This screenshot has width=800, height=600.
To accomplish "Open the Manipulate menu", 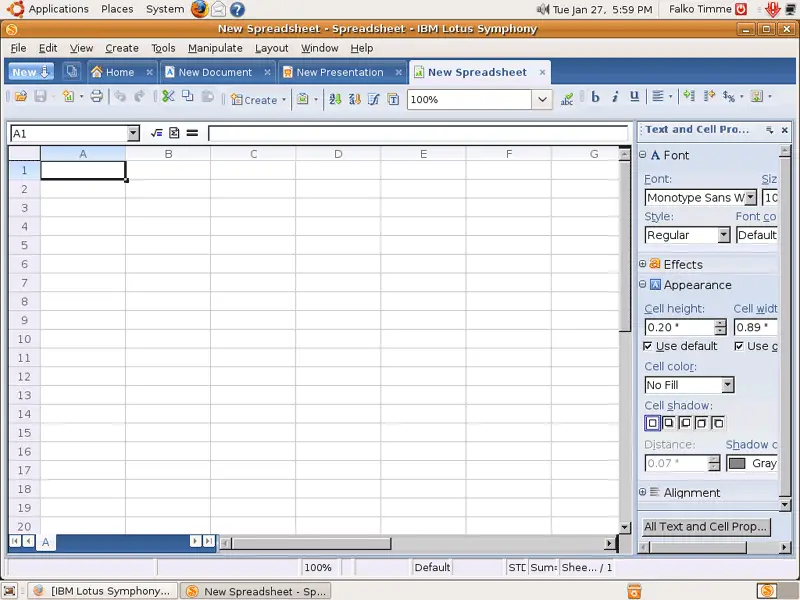I will 215,48.
